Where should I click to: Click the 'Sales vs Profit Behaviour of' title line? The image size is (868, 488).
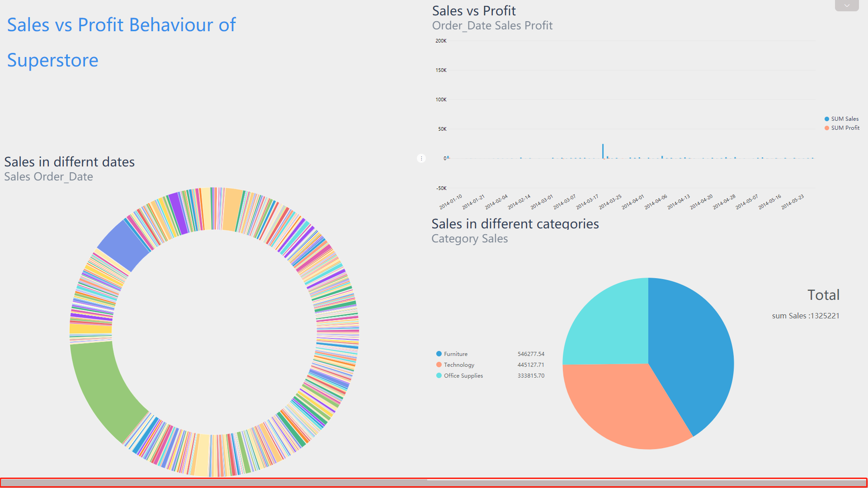tap(121, 25)
